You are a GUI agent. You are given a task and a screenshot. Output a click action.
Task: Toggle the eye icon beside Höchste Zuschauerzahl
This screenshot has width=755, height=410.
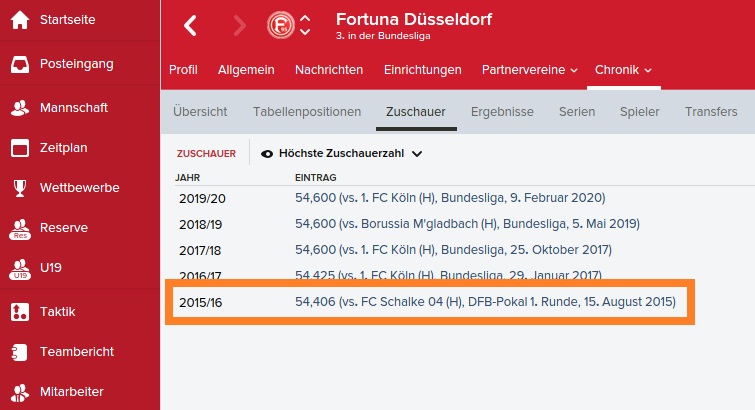267,154
